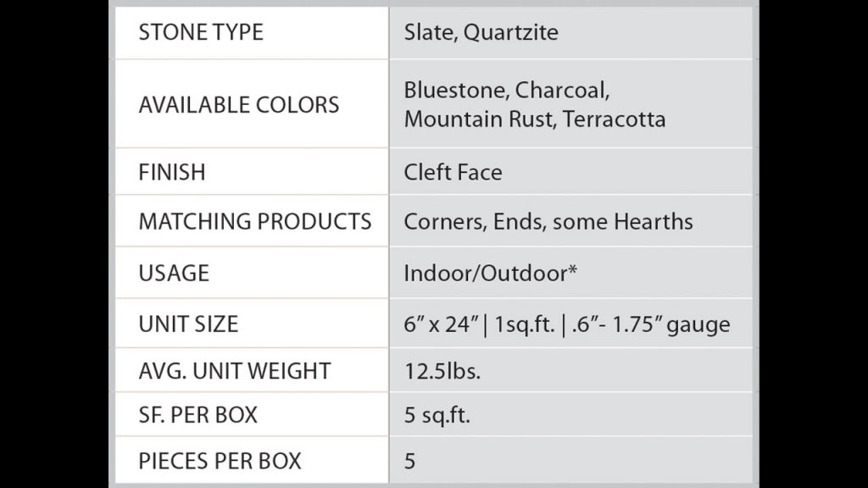Click the AVG. UNIT WEIGHT label
Screen dimensions: 868x488
[x=234, y=370]
